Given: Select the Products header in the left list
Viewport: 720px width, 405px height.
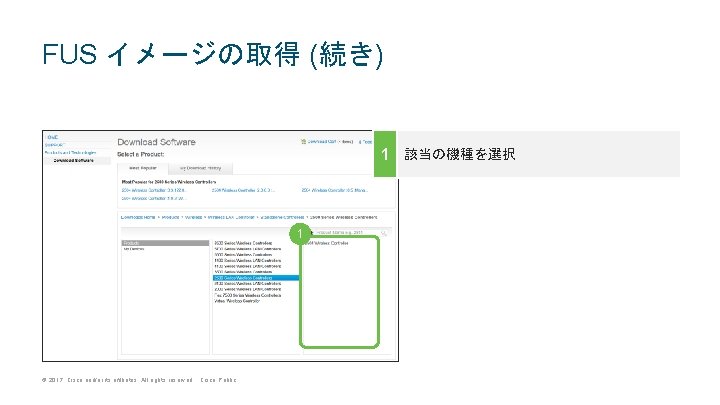Looking at the screenshot, I should click(165, 243).
